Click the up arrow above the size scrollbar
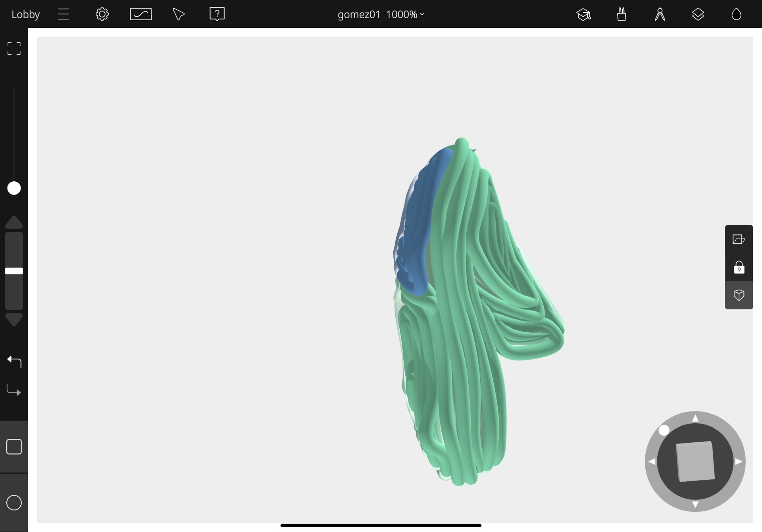The width and height of the screenshot is (762, 532). [x=14, y=222]
